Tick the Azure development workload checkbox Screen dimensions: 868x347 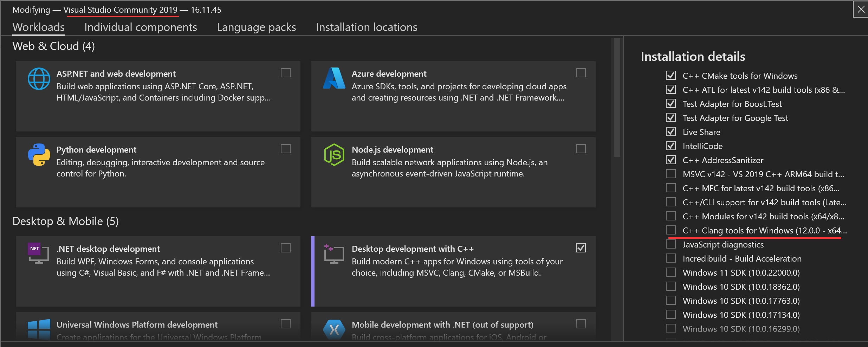tap(581, 73)
